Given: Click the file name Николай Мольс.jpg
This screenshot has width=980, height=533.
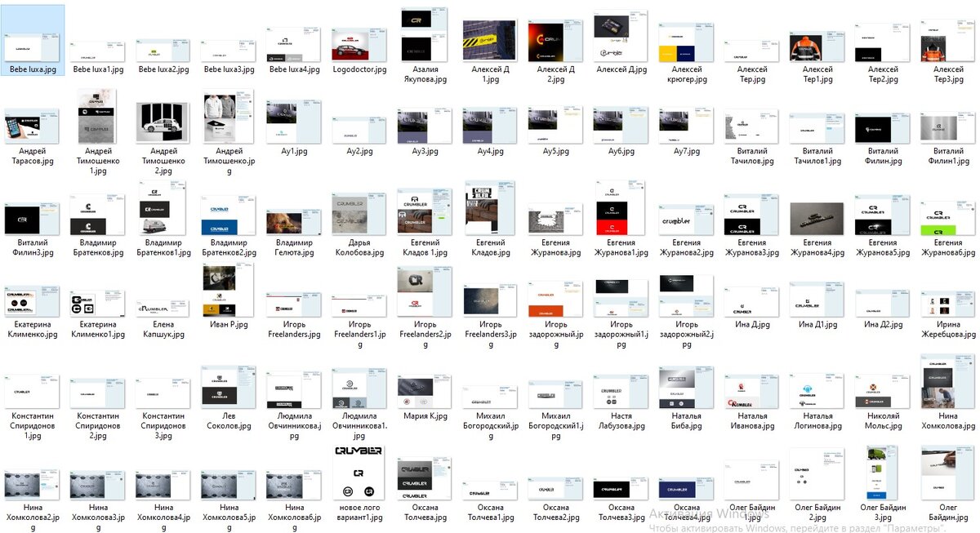Looking at the screenshot, I should click(x=883, y=420).
